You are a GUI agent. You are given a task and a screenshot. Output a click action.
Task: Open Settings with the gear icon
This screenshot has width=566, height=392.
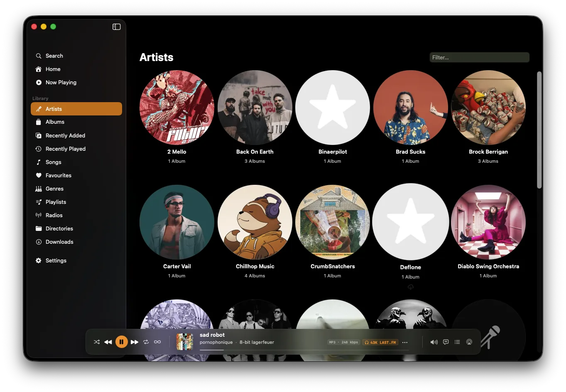[76, 260]
